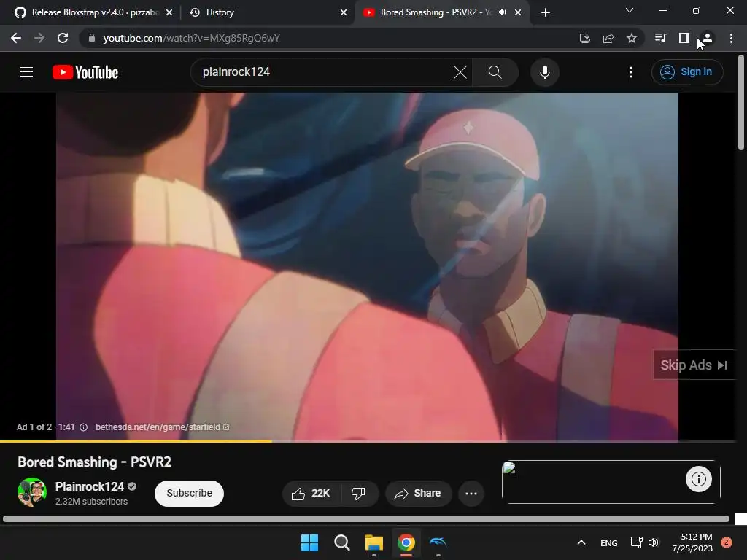Open the volume tray icon
This screenshot has width=747, height=560.
pyautogui.click(x=654, y=542)
